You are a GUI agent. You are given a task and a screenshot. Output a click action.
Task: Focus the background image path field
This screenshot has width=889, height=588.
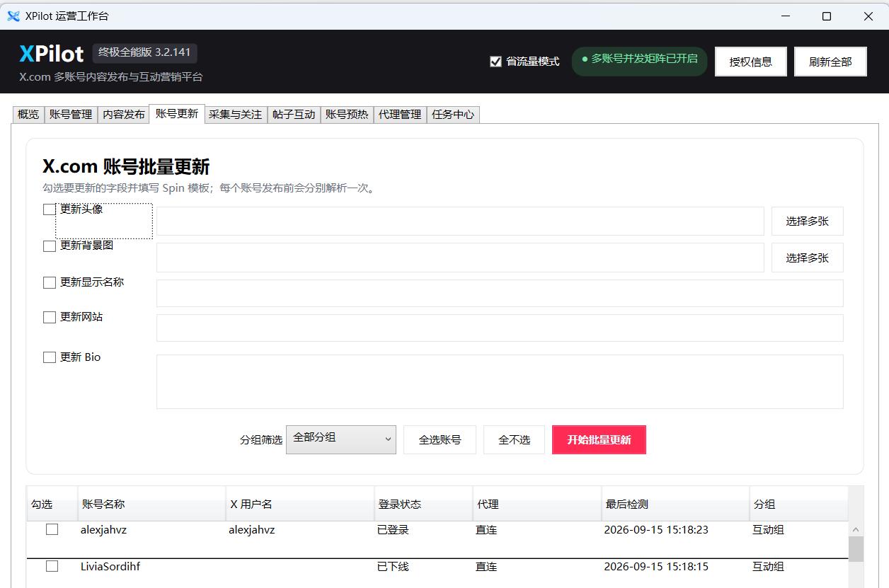(460, 258)
